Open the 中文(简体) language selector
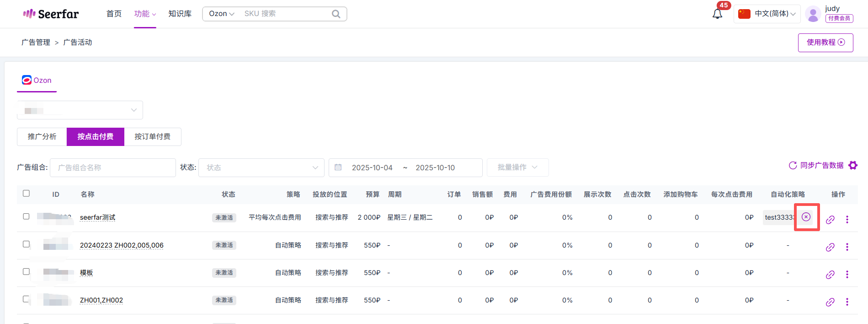Screen dimensions: 868x324 (767, 14)
